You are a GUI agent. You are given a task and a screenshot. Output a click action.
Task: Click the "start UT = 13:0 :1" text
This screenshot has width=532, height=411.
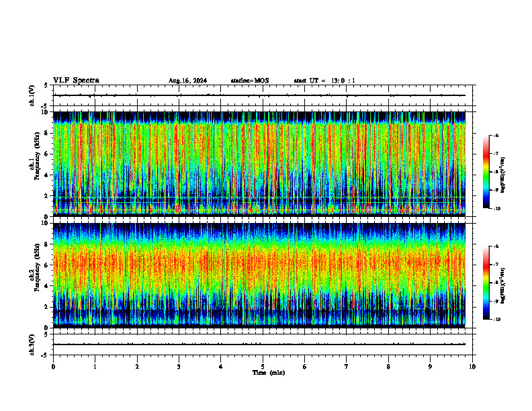[324, 81]
